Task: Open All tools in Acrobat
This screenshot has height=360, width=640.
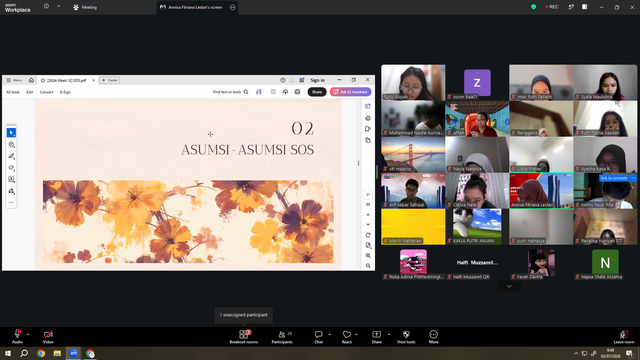Action: tap(13, 92)
